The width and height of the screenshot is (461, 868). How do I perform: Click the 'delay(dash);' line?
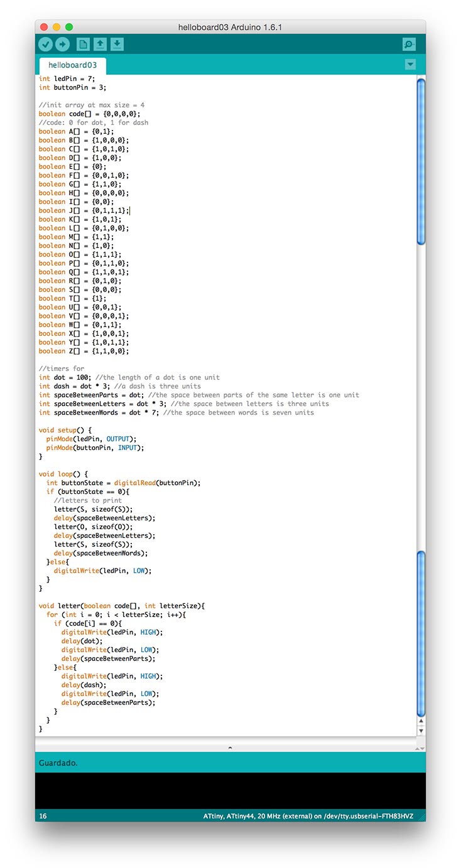(84, 685)
